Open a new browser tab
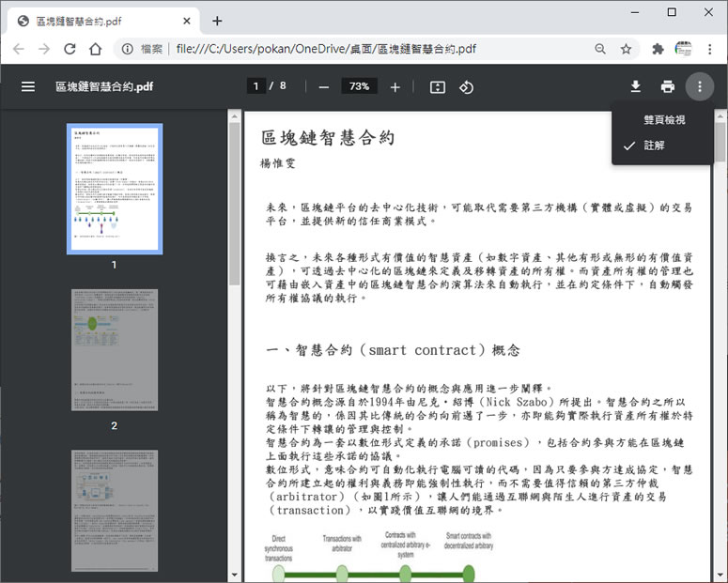728x583 pixels. click(217, 20)
